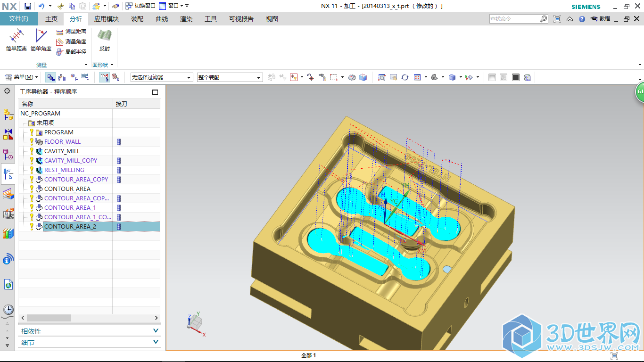This screenshot has height=362, width=644.
Task: Switch to the 装配 ribbon tab
Action: click(137, 19)
